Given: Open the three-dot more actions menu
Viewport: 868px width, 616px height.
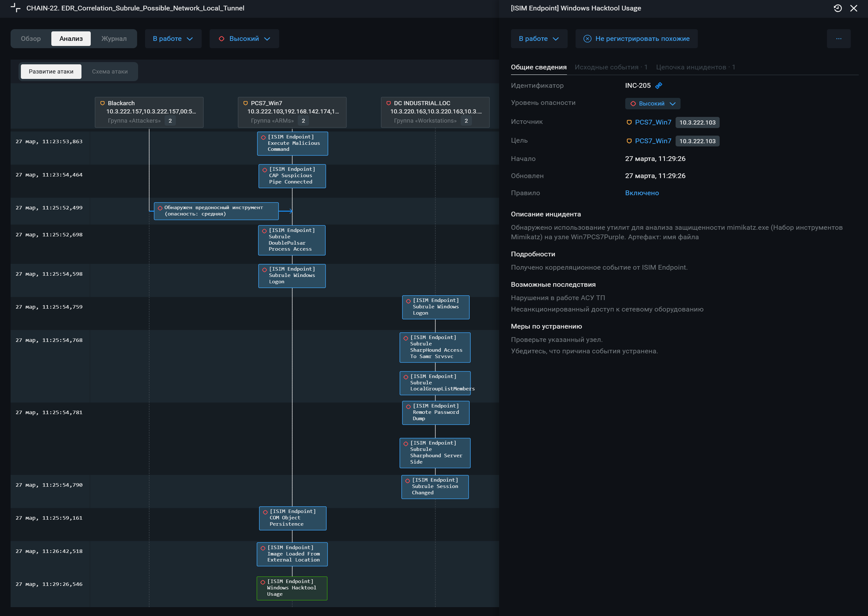Looking at the screenshot, I should (x=839, y=39).
